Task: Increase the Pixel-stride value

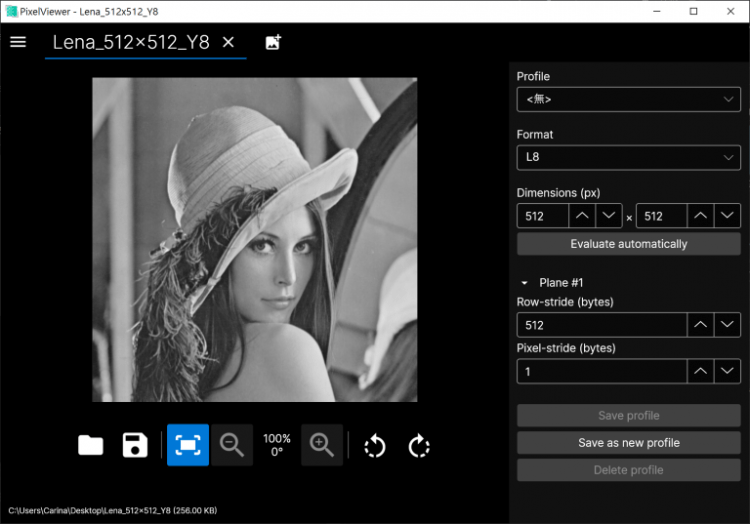Action: tap(700, 371)
